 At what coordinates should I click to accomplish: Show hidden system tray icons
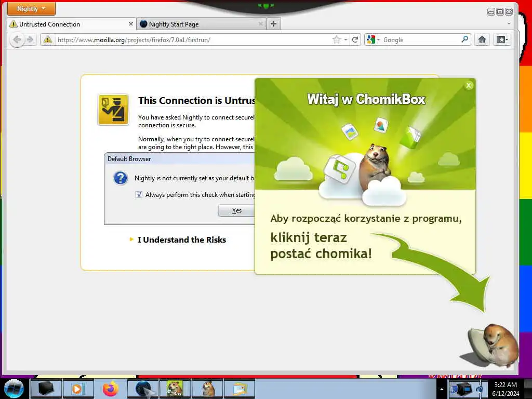point(442,389)
